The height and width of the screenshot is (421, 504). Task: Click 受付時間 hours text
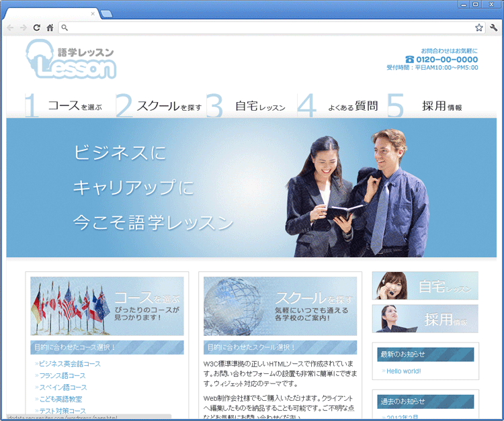pyautogui.click(x=432, y=68)
